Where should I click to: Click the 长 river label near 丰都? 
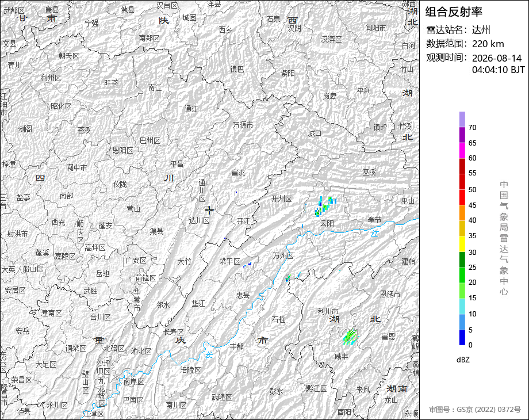coord(209,355)
